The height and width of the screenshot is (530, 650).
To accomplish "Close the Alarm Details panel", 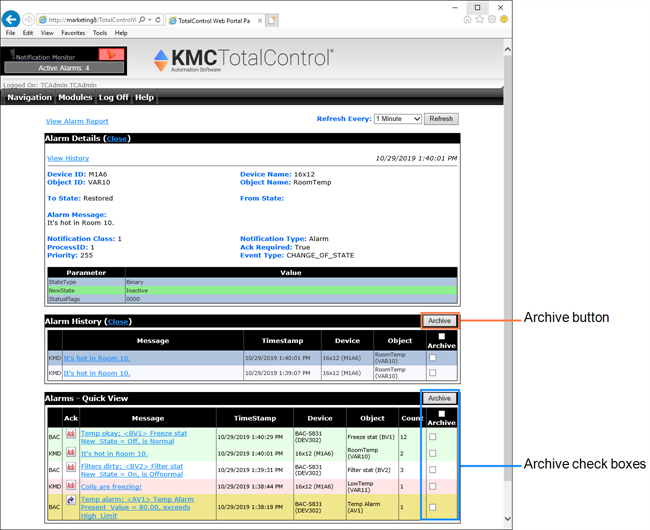I will tap(116, 139).
